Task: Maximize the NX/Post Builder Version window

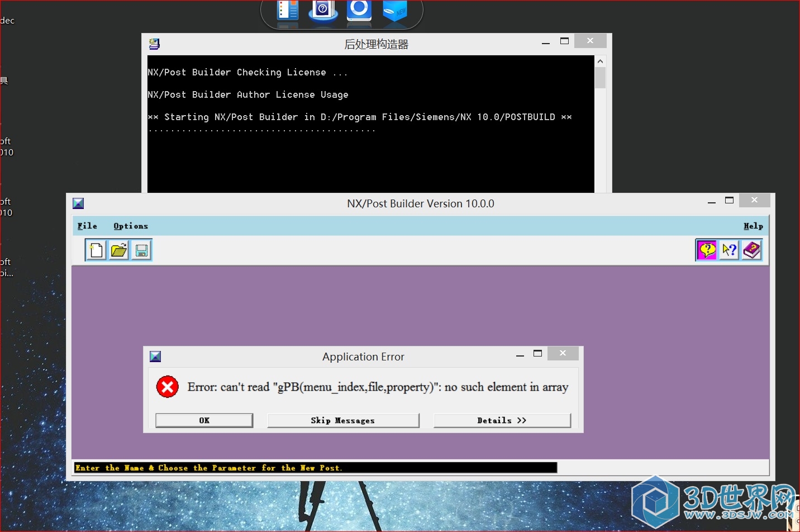Action: pyautogui.click(x=730, y=200)
